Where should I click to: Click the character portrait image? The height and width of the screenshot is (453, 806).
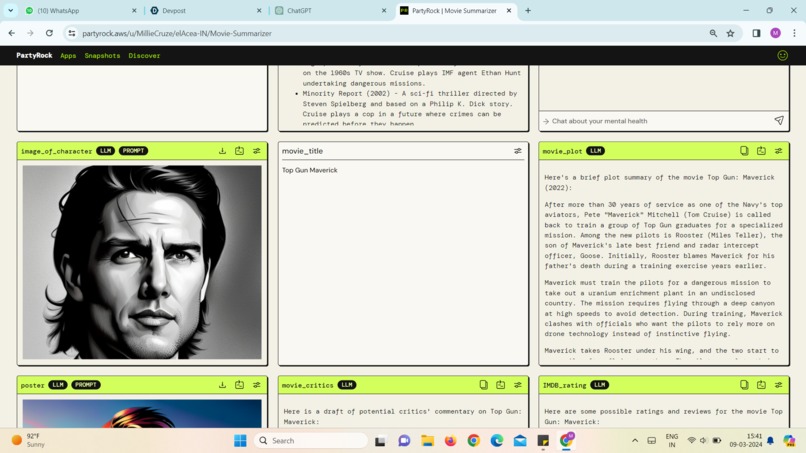142,262
